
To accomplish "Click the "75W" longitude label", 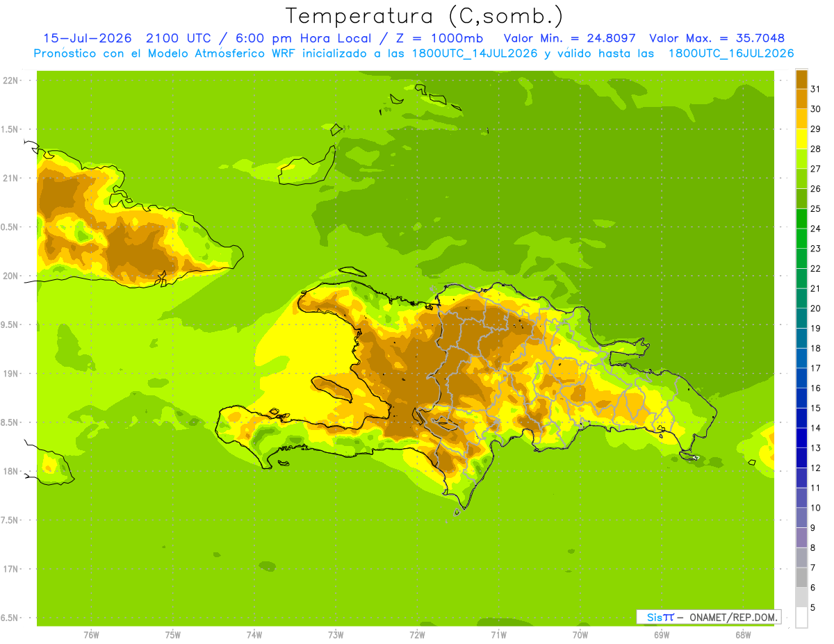I will (x=173, y=636).
